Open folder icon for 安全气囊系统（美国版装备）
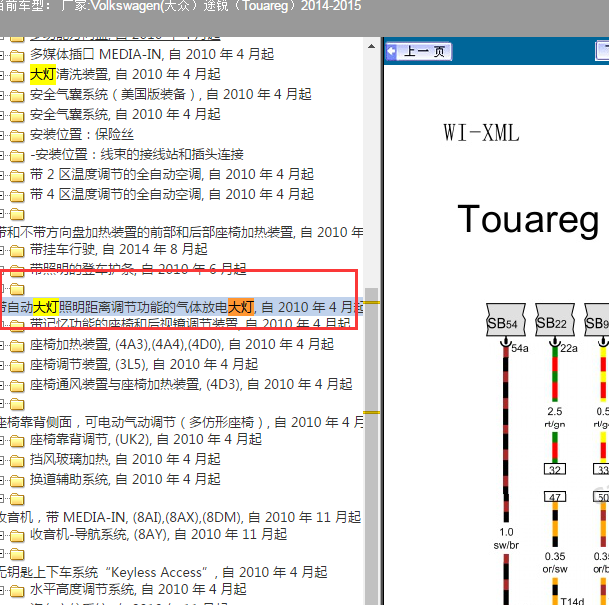Image resolution: width=609 pixels, height=605 pixels. point(17,96)
